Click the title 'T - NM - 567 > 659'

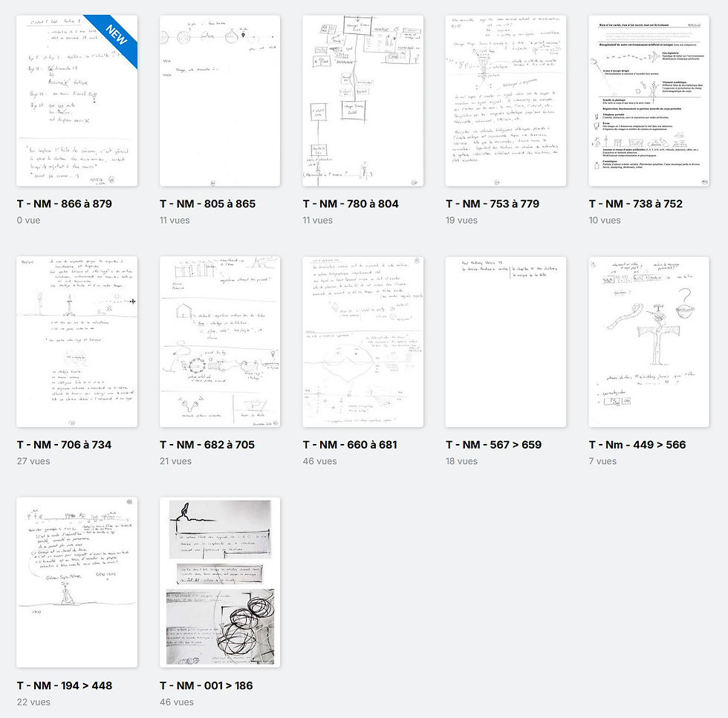[493, 445]
